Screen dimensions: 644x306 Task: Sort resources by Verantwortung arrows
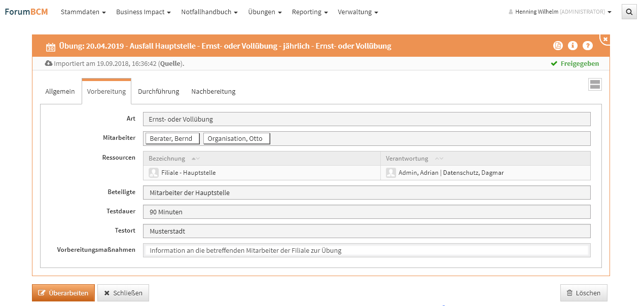(x=439, y=159)
